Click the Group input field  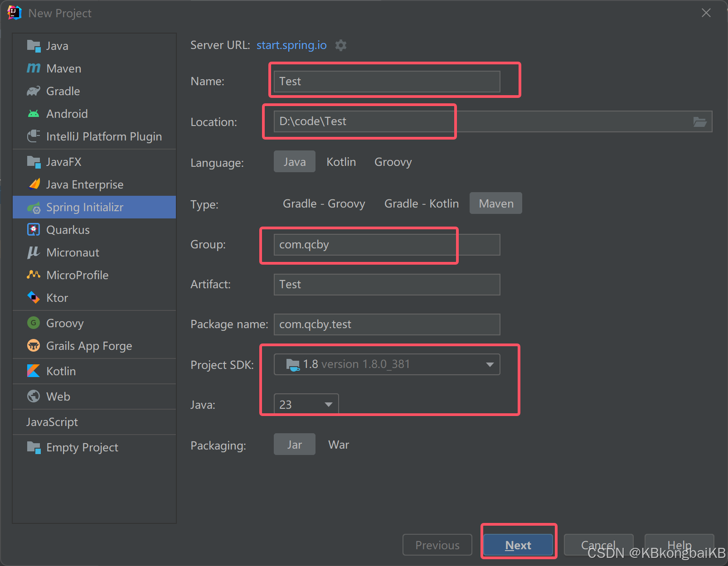point(387,245)
